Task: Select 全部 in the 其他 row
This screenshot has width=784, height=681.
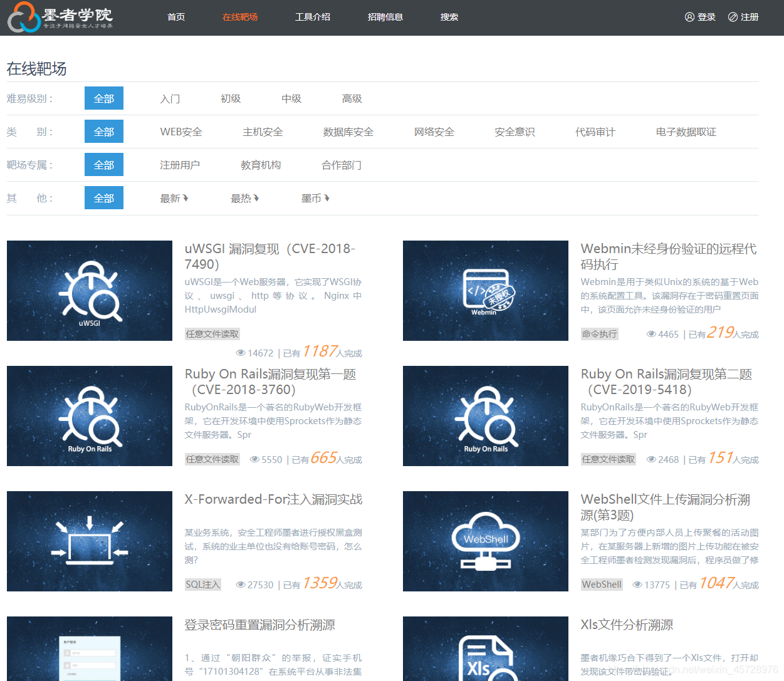Action: coord(104,198)
